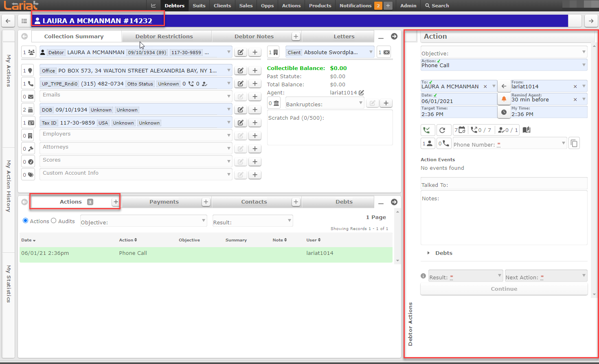Screen dimensions: 599x364
Task: Click the green completed-call phone icon
Action: (x=427, y=130)
